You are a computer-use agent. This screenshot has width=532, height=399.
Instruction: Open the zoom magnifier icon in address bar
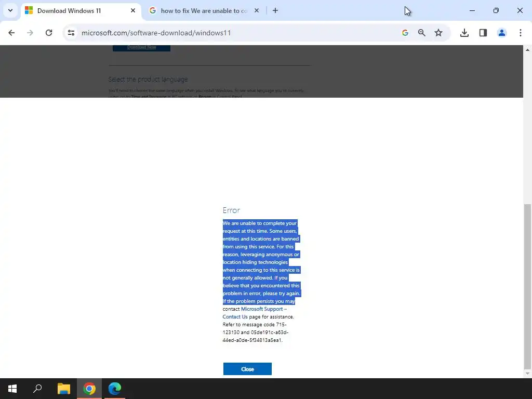click(x=421, y=33)
